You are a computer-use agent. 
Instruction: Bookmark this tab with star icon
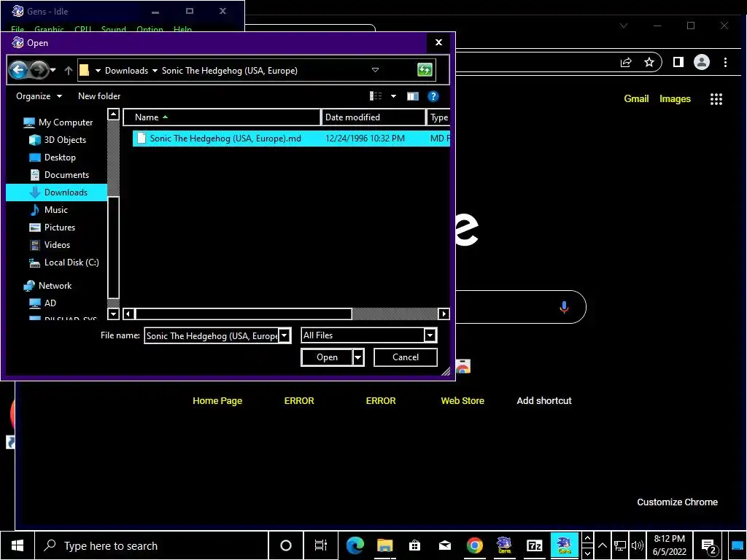(x=649, y=62)
